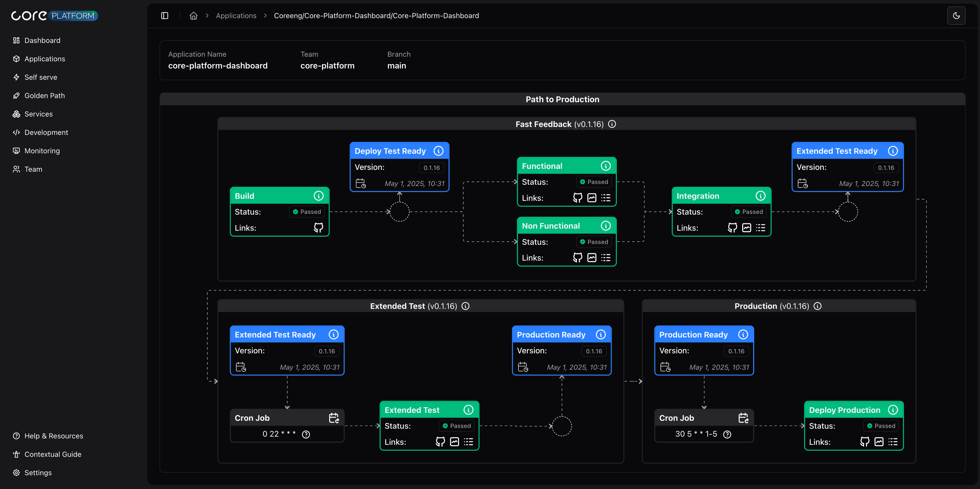Show info for Production stage header
Viewport: 980px width, 489px height.
pos(817,306)
